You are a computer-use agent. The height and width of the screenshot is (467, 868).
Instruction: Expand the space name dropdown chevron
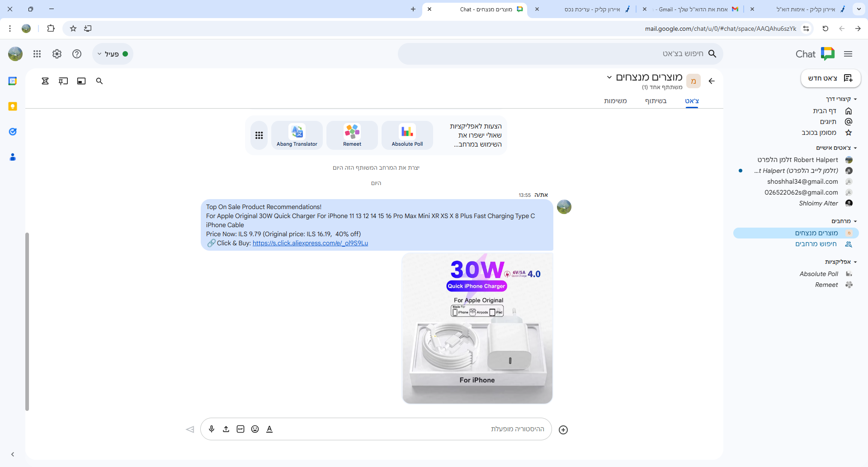pos(609,77)
